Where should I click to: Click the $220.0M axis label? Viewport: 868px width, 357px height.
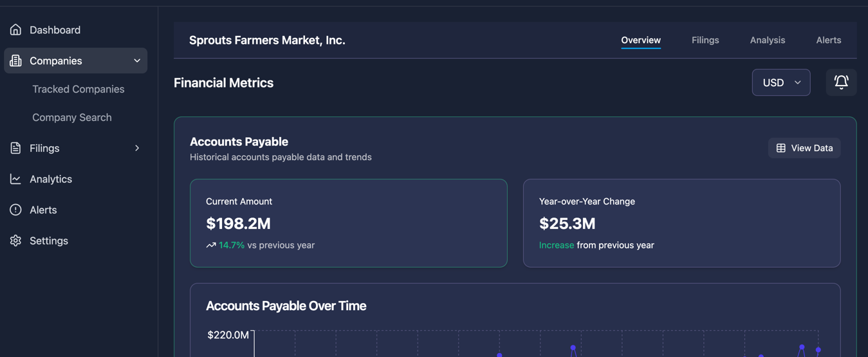pos(228,335)
